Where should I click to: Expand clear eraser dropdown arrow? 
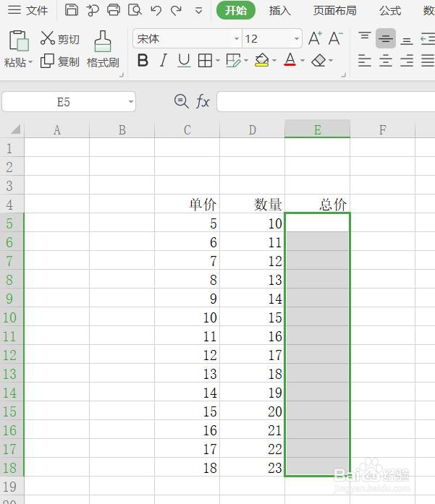tap(331, 61)
